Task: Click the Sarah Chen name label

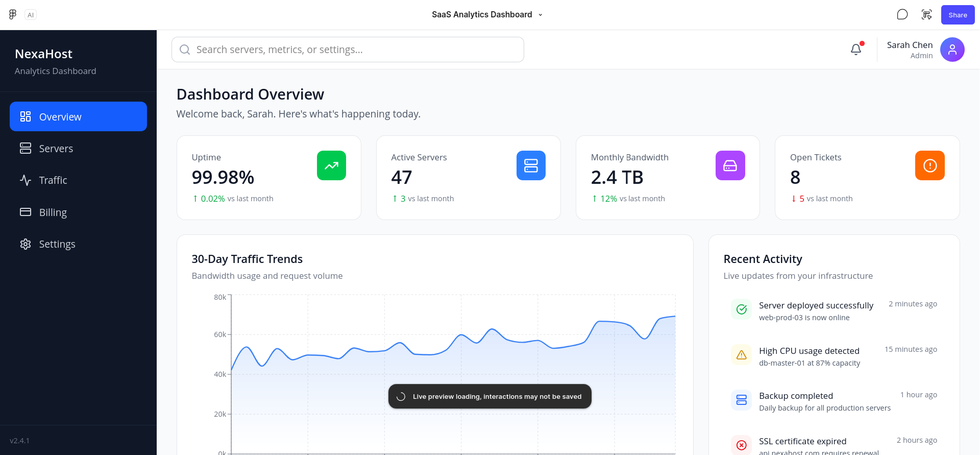Action: tap(910, 45)
